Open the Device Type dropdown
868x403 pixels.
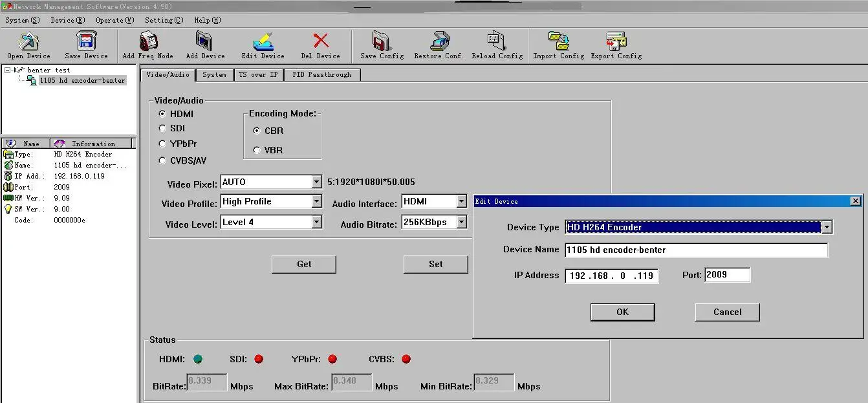click(x=827, y=227)
